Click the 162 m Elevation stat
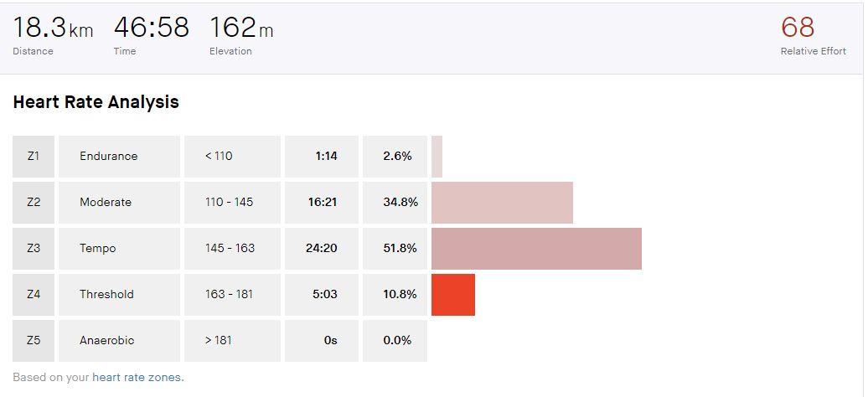The width and height of the screenshot is (868, 397). [241, 29]
